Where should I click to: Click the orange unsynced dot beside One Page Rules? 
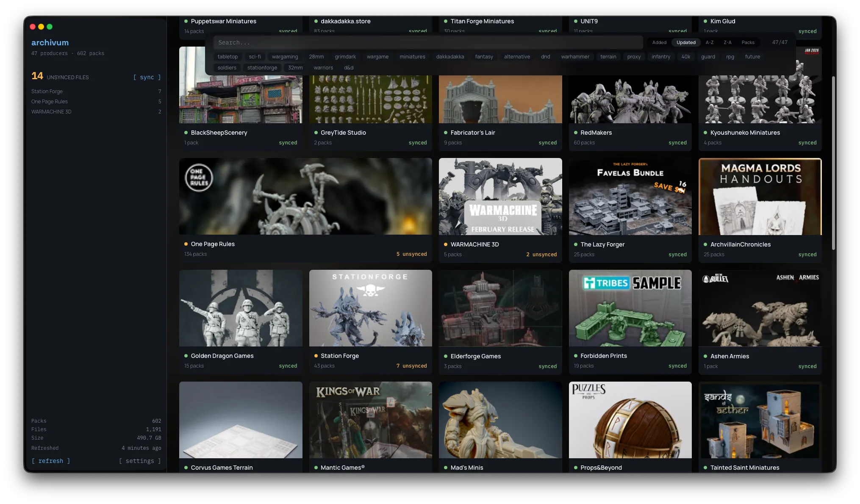pos(186,244)
